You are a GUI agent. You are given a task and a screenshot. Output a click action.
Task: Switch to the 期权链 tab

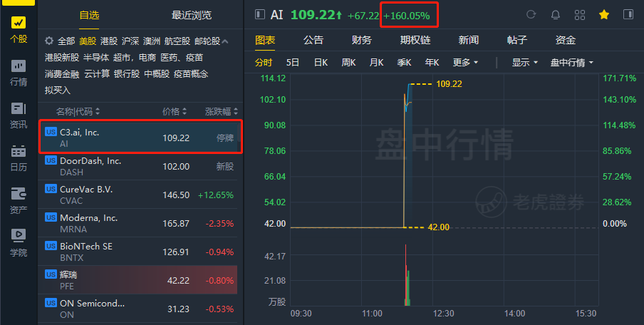(415, 40)
